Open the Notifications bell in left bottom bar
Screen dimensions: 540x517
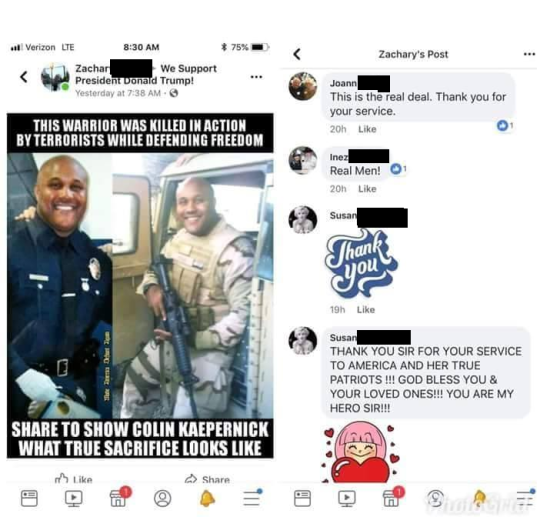(207, 498)
